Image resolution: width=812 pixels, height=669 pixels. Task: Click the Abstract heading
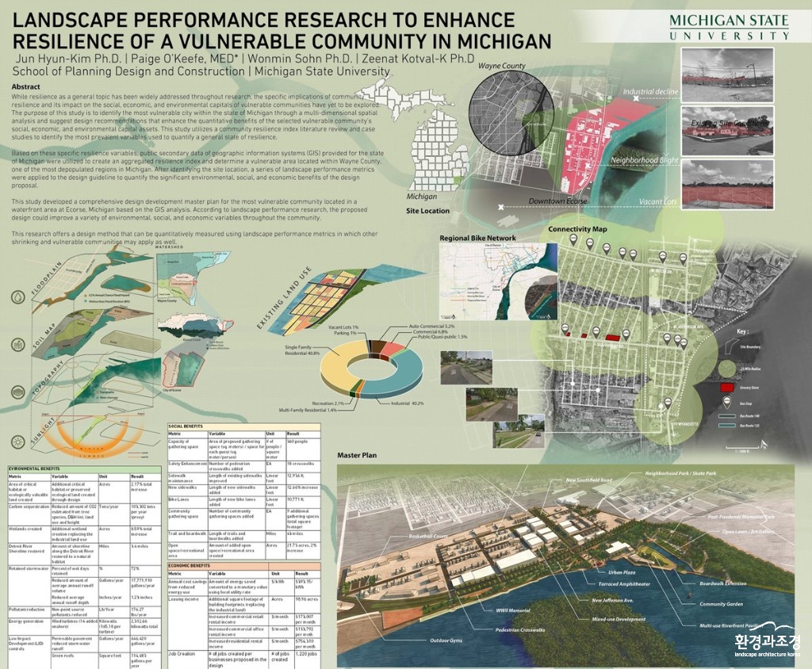(25, 86)
